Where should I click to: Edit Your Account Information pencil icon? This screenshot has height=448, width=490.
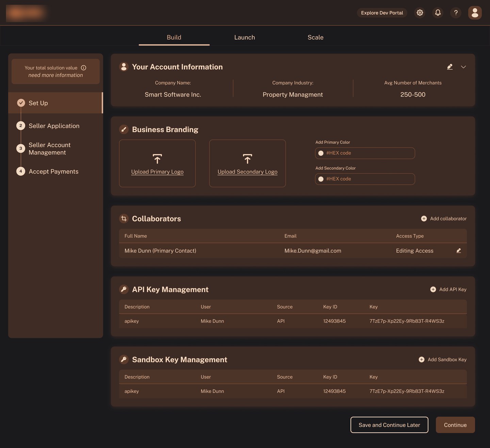click(450, 67)
